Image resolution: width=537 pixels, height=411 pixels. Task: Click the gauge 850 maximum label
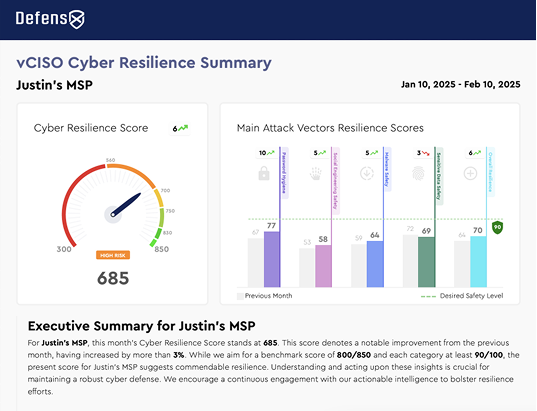point(162,249)
